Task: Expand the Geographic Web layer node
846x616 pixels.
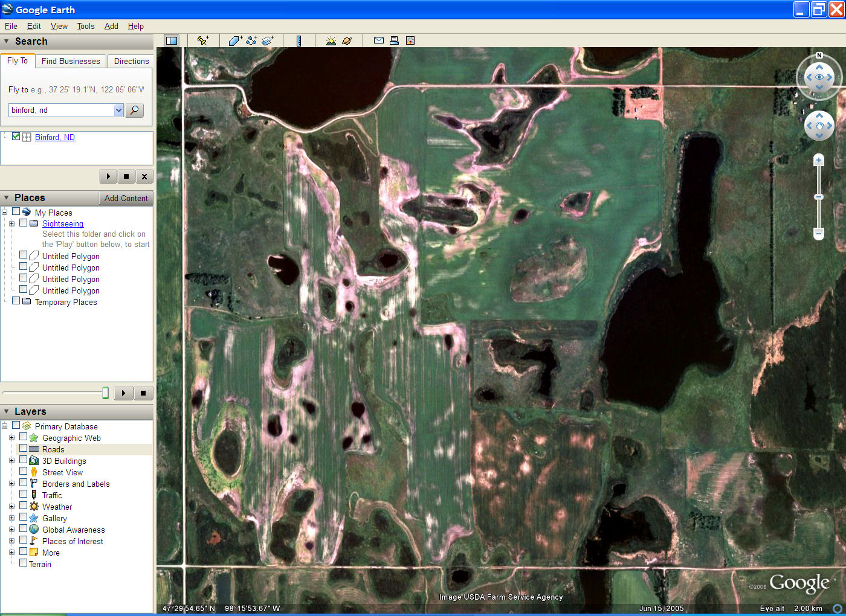Action: [11, 438]
